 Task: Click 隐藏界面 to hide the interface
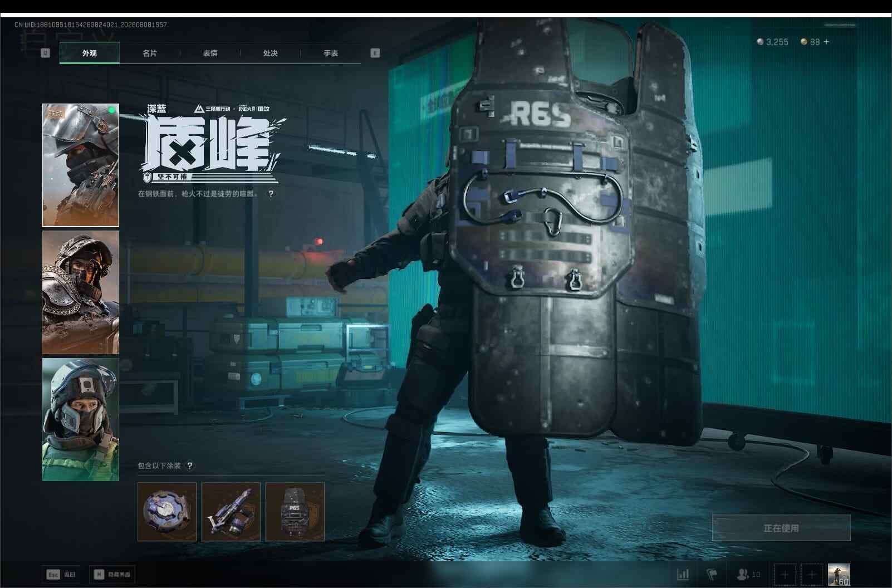(112, 574)
